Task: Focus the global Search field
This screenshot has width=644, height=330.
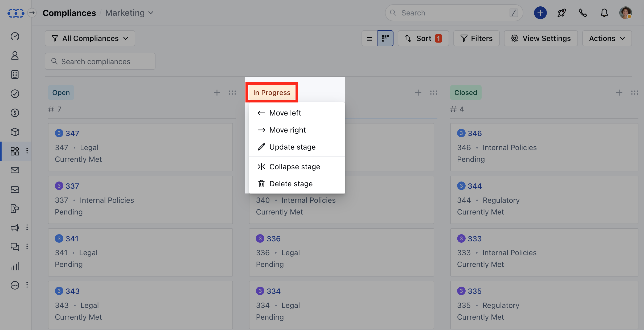Action: click(x=454, y=13)
